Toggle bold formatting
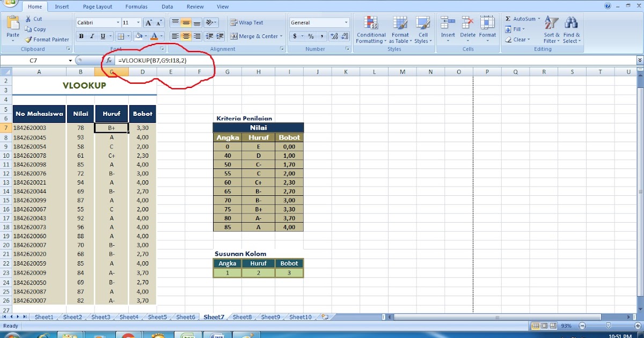 (81, 36)
